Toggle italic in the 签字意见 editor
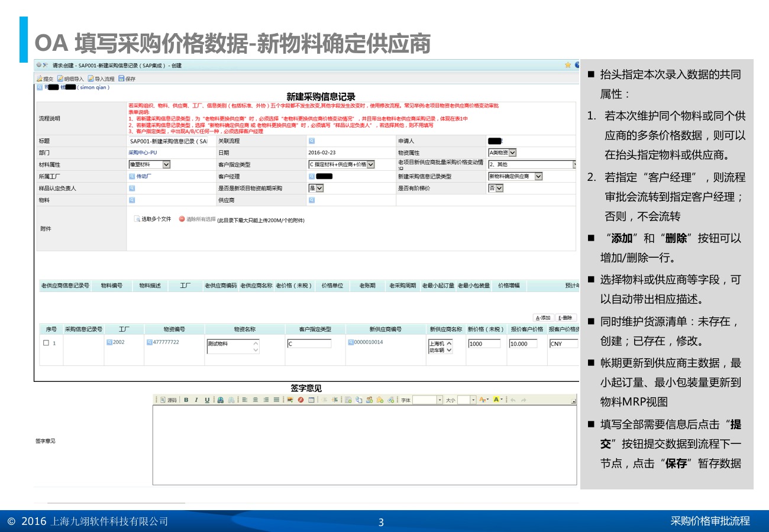Image resolution: width=769 pixels, height=532 pixels. coord(196,400)
